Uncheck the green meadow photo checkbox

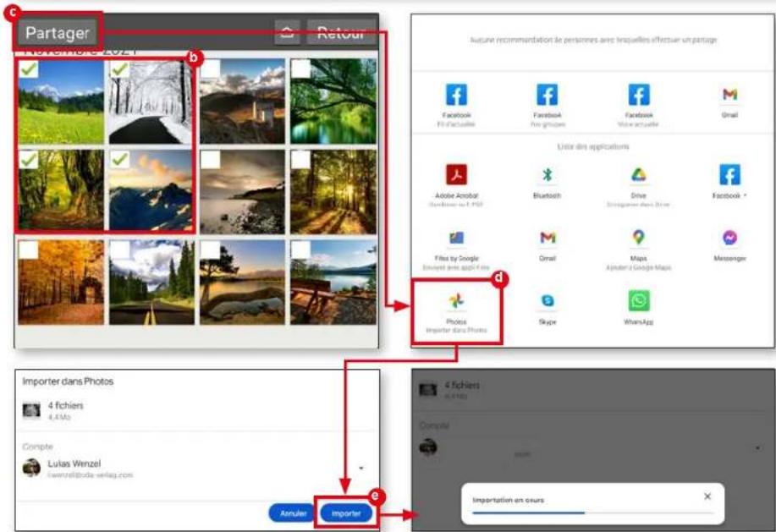tap(29, 69)
